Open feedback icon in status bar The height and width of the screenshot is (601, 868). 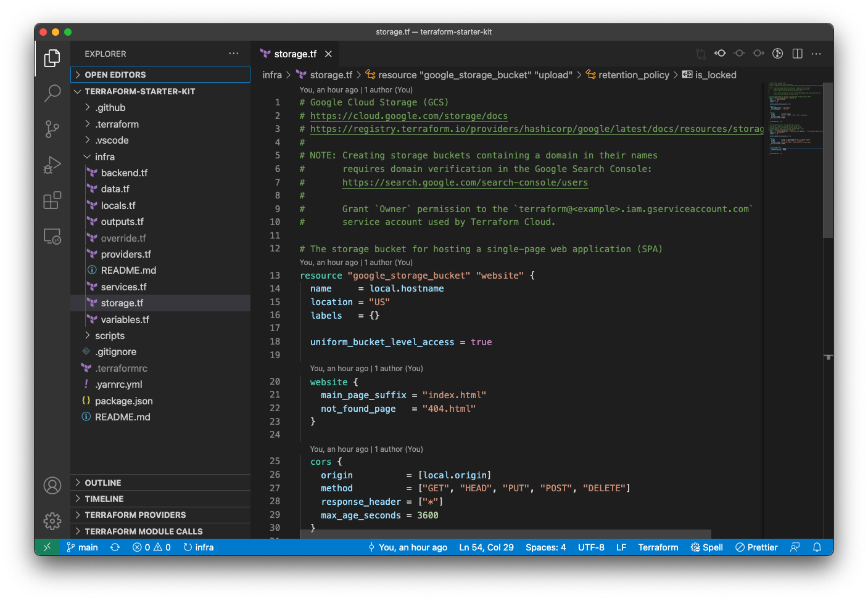(x=795, y=547)
